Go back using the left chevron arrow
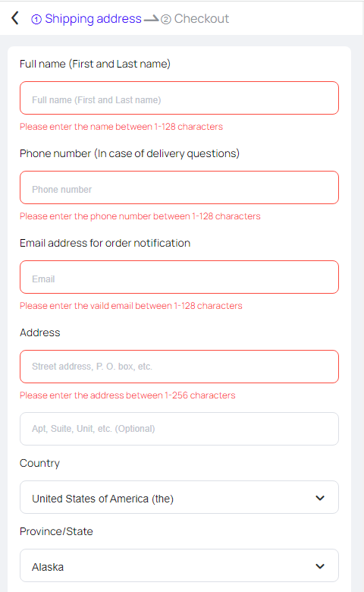The width and height of the screenshot is (364, 592). coord(15,17)
